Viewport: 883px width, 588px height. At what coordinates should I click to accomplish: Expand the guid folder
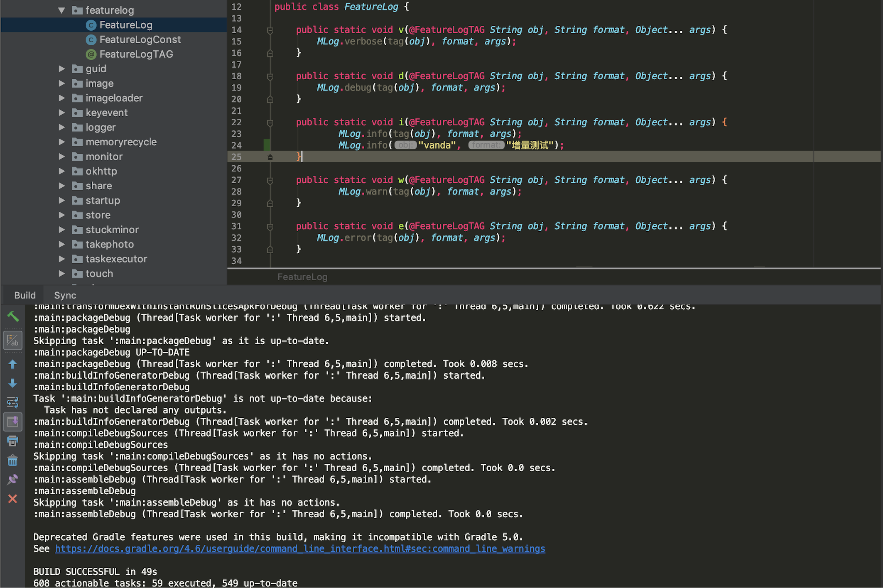point(61,69)
